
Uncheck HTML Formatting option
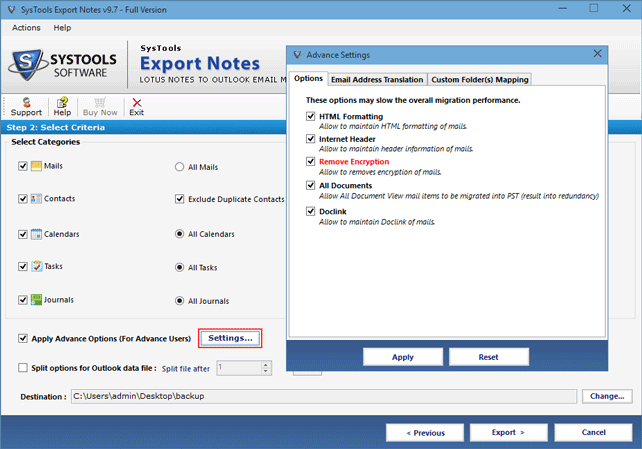click(310, 116)
